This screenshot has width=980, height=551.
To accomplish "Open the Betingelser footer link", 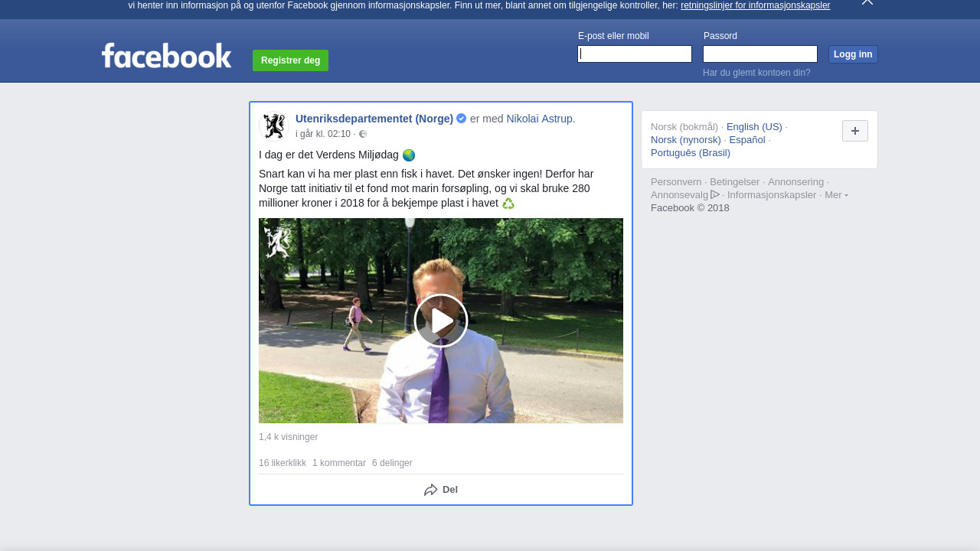I will pos(735,182).
